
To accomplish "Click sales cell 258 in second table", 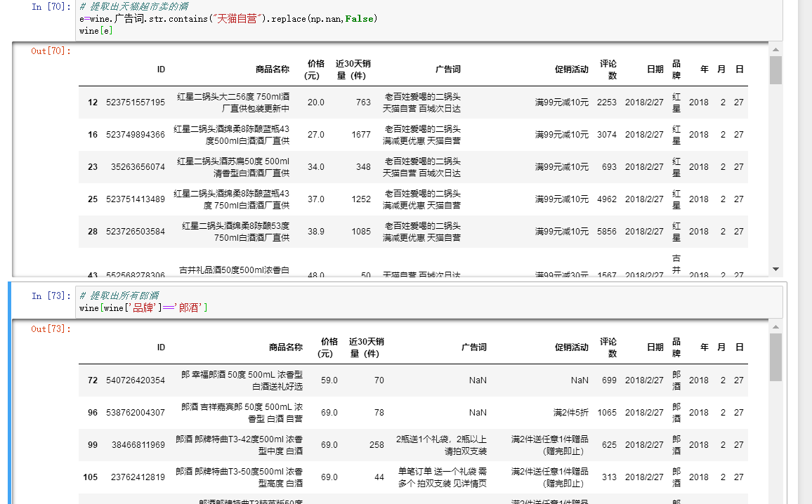I will pos(376,445).
